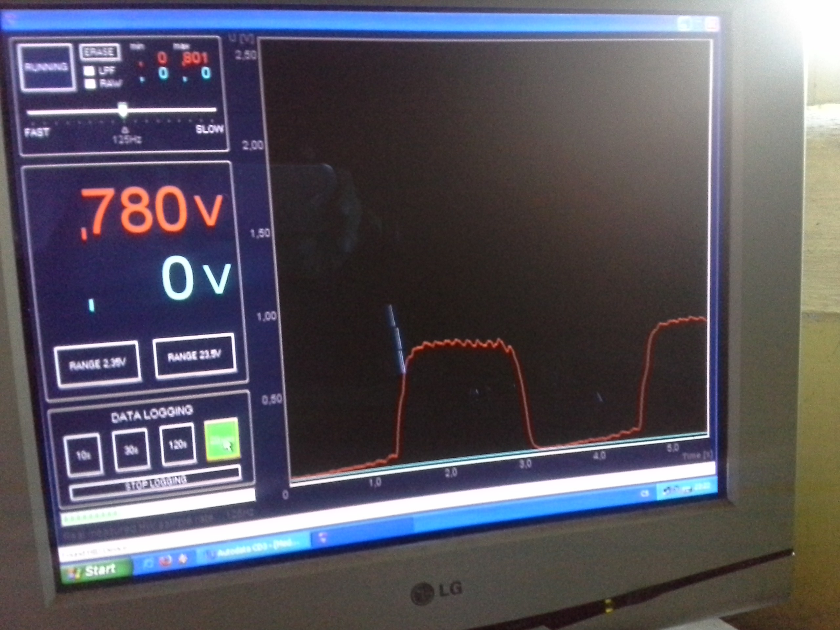Enable the LPF filter checkbox

point(89,71)
